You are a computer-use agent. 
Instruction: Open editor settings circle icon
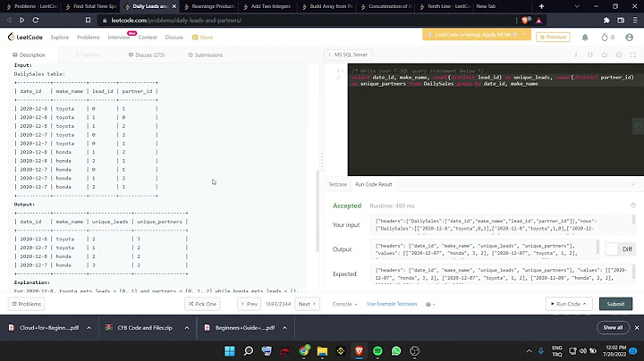coord(619,55)
